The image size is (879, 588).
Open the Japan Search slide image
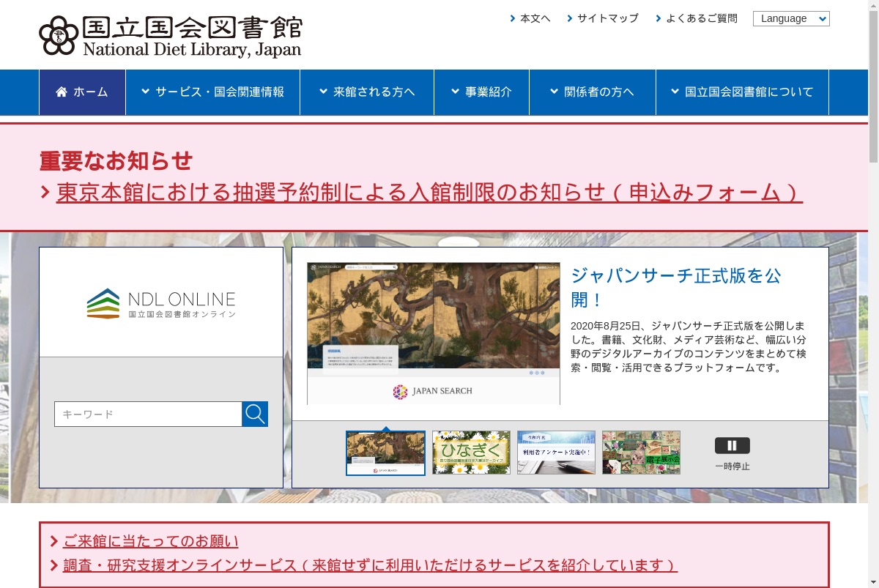[434, 334]
